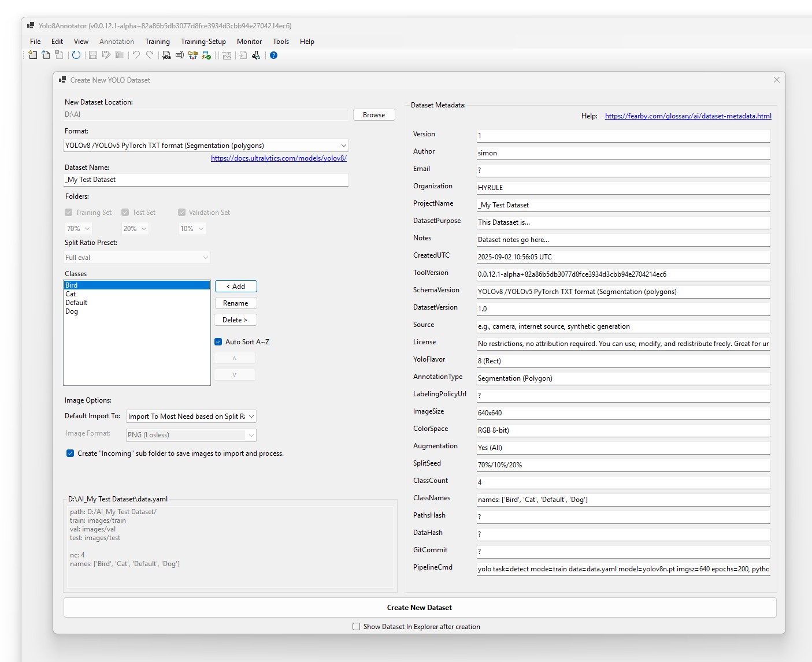812x662 pixels.
Task: Open the wrench tools toolbar icon
Action: pyautogui.click(x=255, y=55)
